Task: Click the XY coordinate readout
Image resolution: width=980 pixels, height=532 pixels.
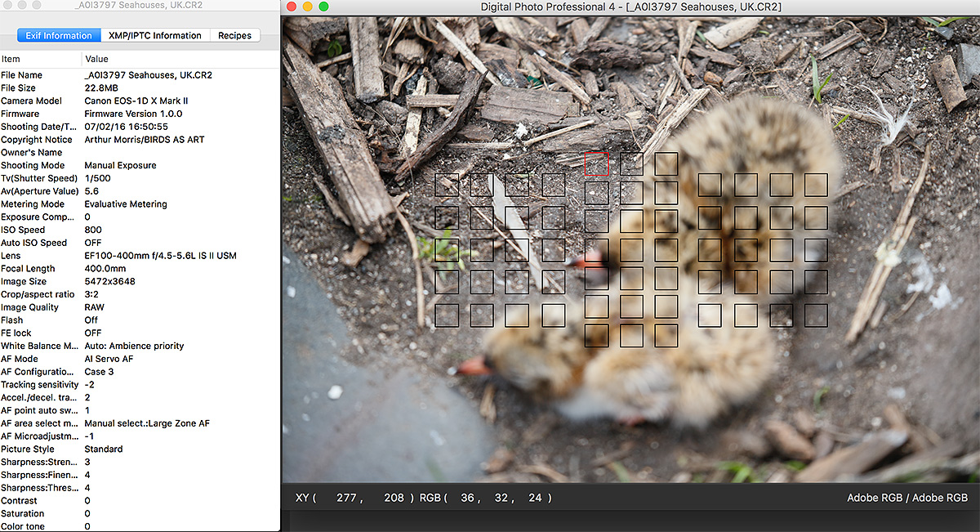Action: click(355, 498)
